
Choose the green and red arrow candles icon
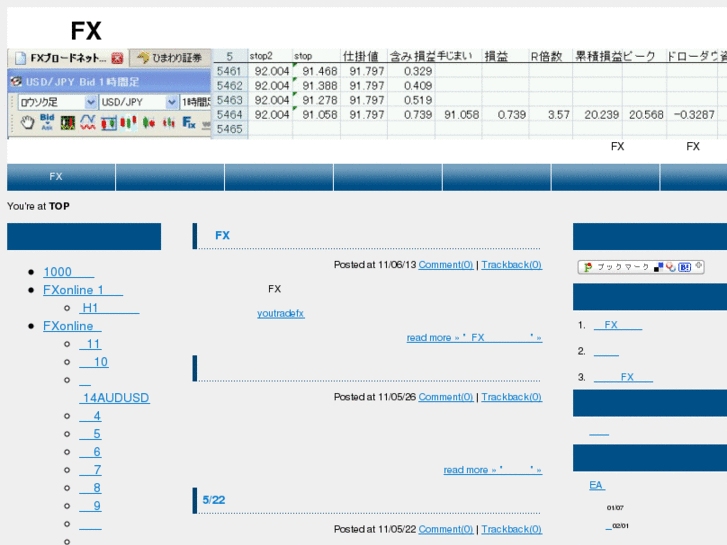tap(149, 123)
